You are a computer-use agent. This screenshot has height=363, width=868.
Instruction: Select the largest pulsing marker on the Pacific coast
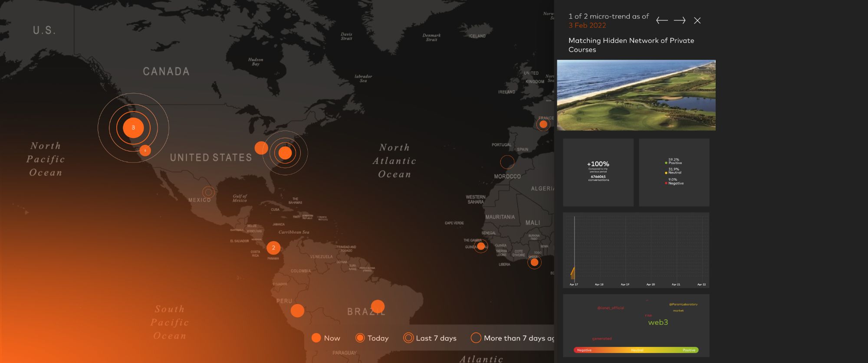(x=133, y=128)
